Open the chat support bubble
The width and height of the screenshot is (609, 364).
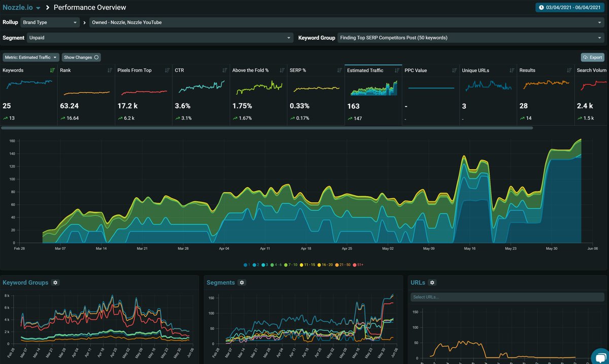[x=599, y=356]
